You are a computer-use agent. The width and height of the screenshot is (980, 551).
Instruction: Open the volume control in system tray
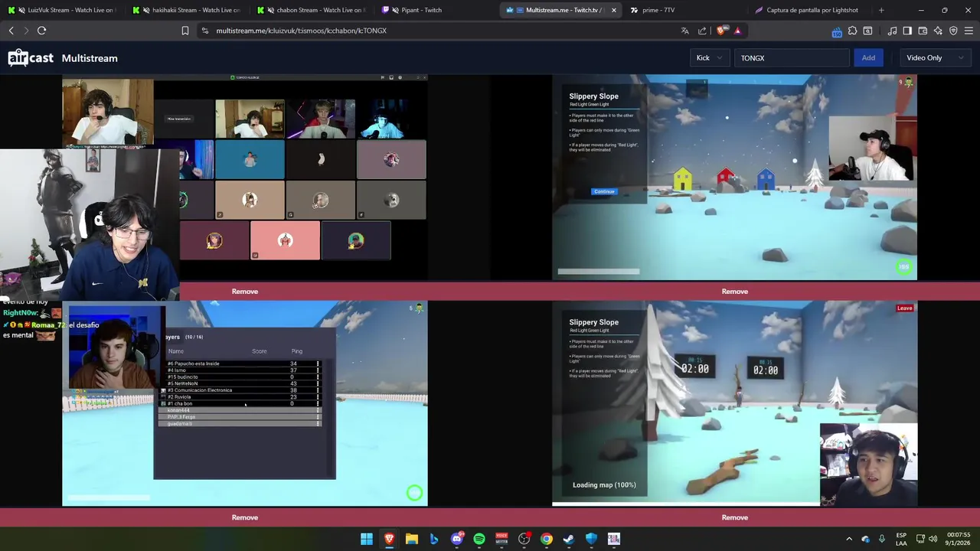coord(933,539)
